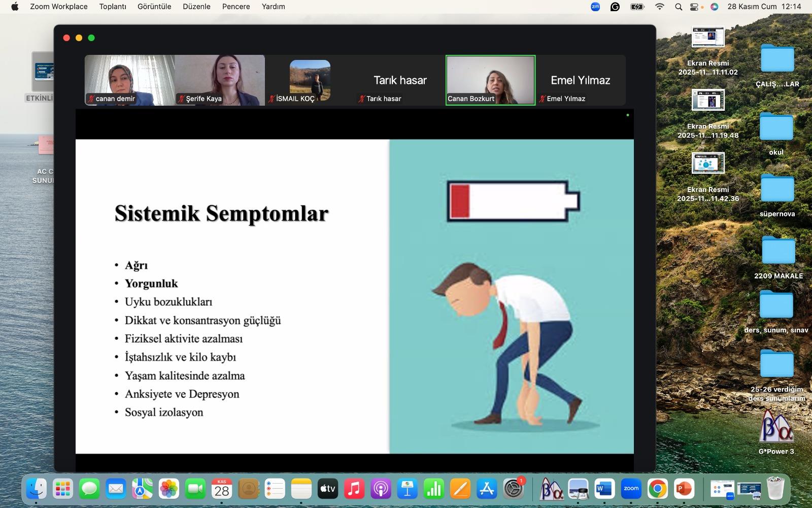Click the date and time display
The width and height of the screenshot is (812, 508).
pos(764,7)
